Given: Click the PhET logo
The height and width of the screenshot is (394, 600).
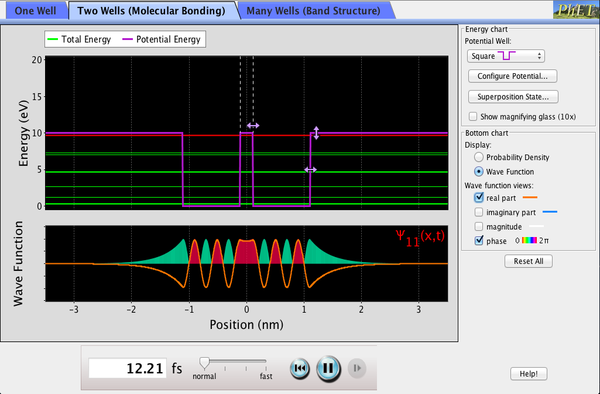Looking at the screenshot, I should tap(576, 10).
